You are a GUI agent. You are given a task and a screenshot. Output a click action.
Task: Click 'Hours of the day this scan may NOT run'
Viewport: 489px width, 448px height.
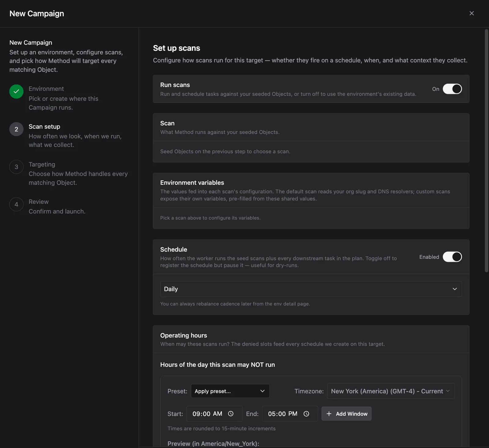tap(217, 365)
